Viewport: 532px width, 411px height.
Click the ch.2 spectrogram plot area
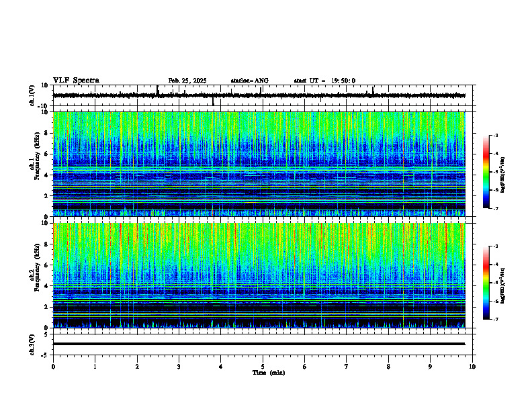[x=259, y=275]
